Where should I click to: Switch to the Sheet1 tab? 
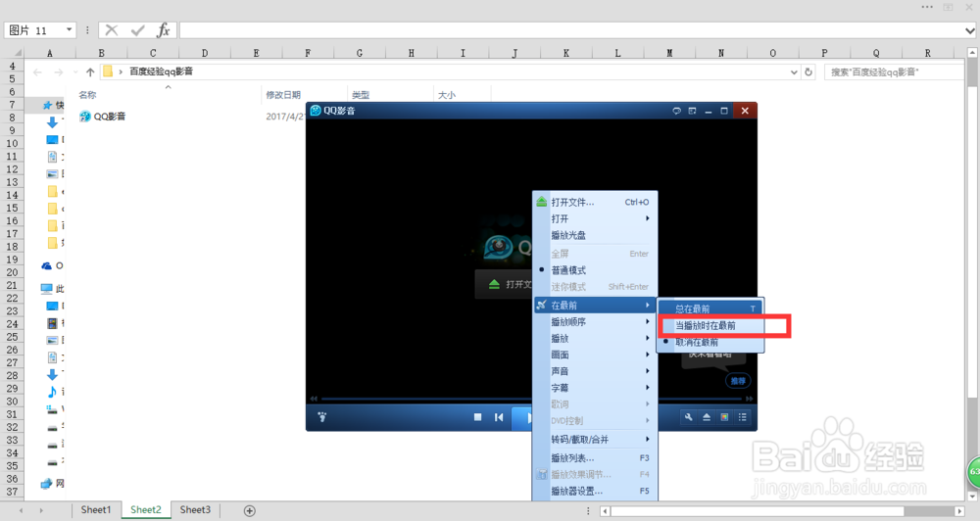[x=96, y=510]
